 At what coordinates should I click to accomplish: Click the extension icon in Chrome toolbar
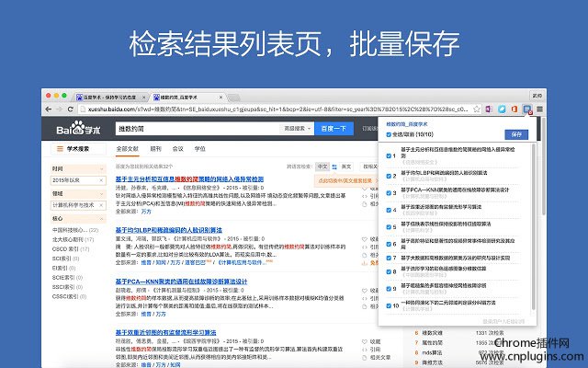[529, 109]
